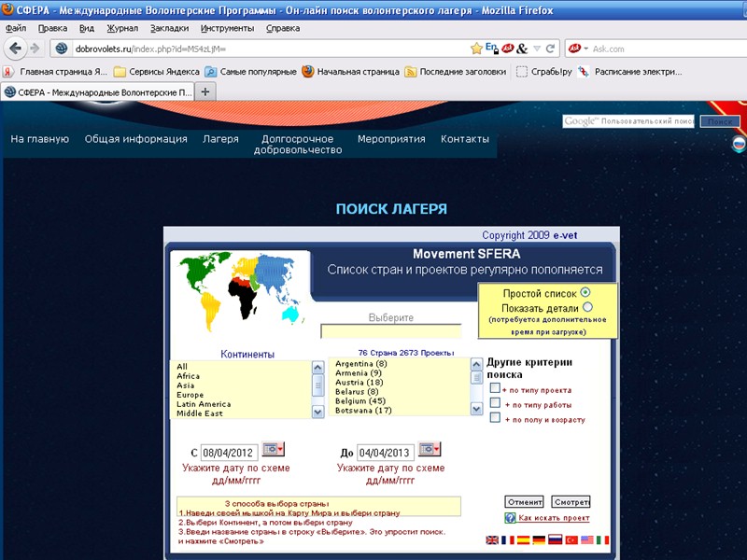The image size is (747, 560).
Task: Select the Показать детали radio button
Action: (x=587, y=307)
